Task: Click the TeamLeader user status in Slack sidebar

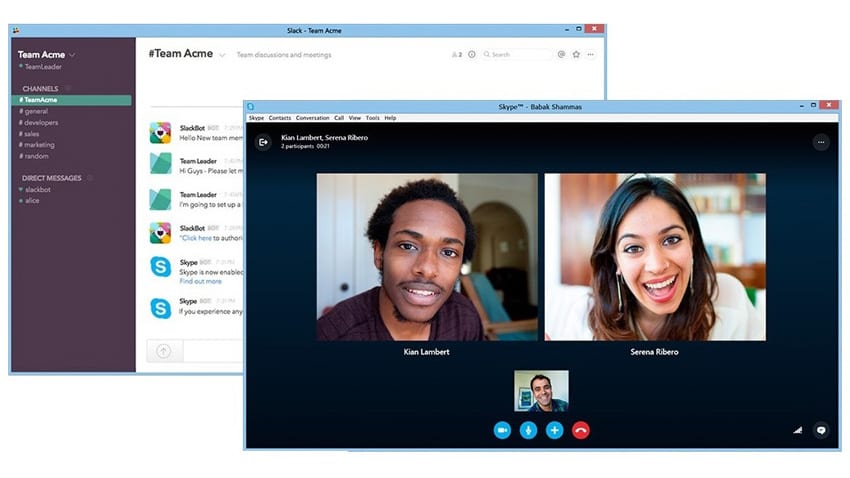Action: pyautogui.click(x=41, y=67)
